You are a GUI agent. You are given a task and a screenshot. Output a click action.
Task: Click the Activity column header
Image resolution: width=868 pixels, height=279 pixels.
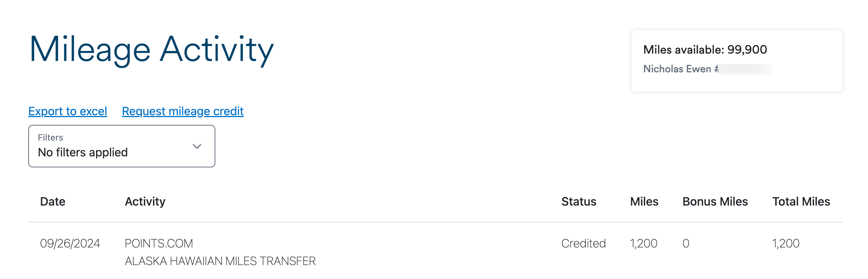145,202
